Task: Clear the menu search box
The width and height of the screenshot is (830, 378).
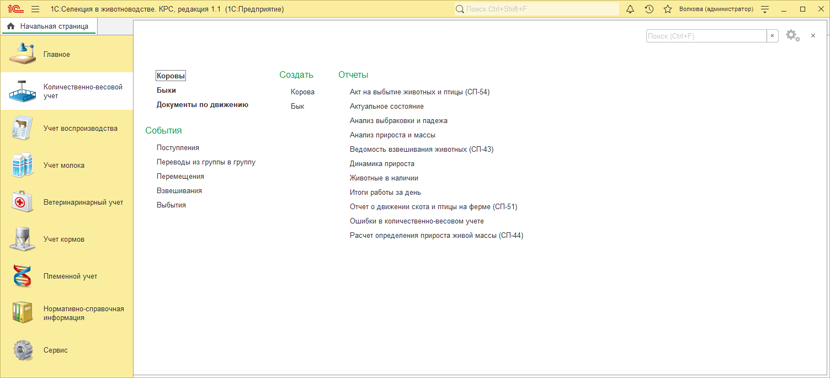Action: [x=772, y=35]
